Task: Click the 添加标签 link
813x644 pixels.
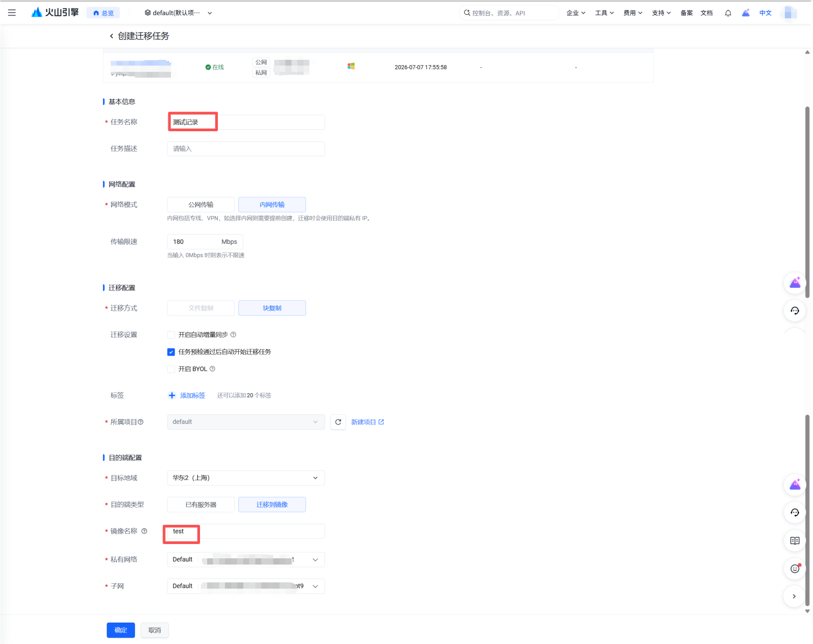Action: 193,395
